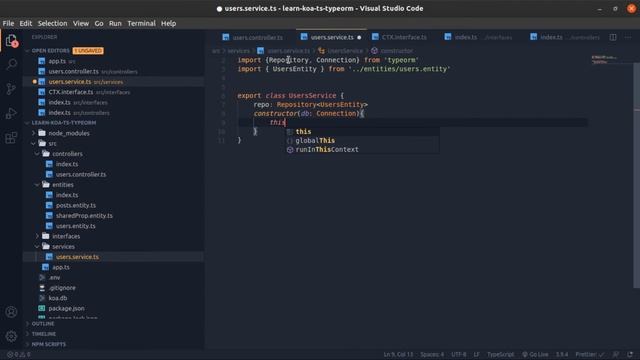Screen dimensions: 640x360
Task: Switch to CTX.interface.ts editor tab
Action: coord(400,37)
